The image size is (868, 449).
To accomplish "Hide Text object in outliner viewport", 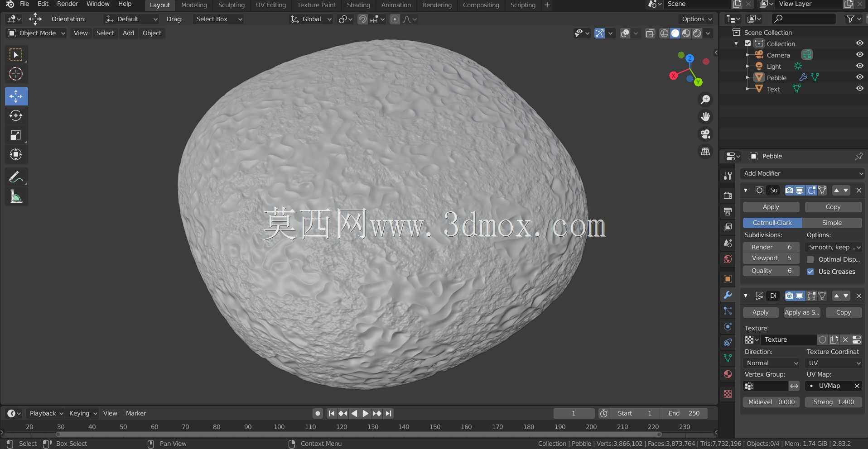I will point(859,89).
